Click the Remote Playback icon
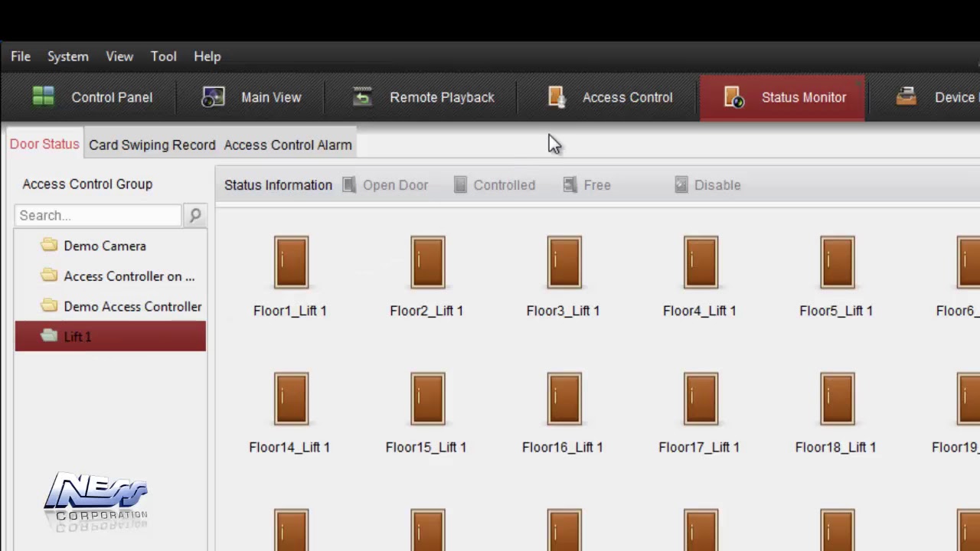The height and width of the screenshot is (551, 980). [x=361, y=97]
